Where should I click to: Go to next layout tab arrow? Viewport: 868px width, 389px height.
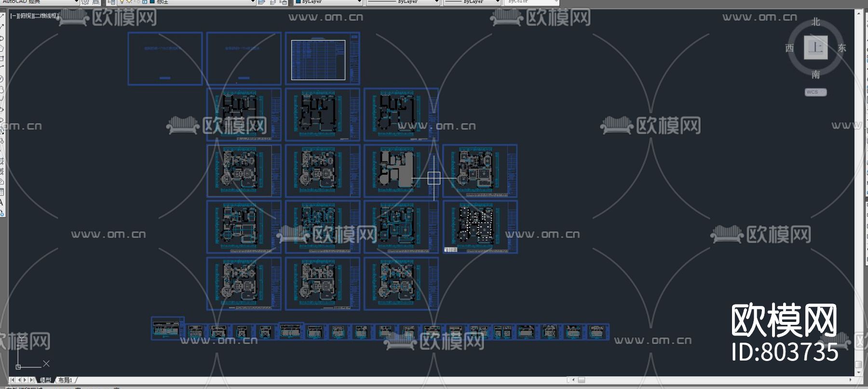point(25,380)
